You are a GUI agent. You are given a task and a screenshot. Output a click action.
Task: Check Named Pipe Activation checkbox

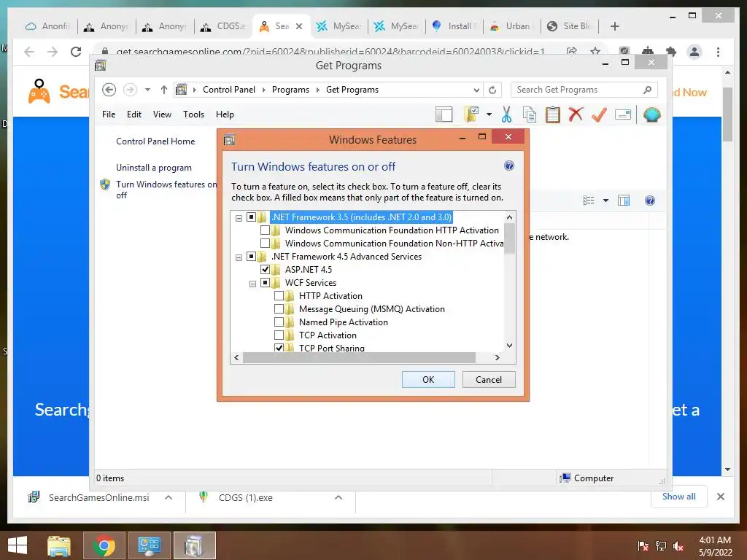(279, 322)
